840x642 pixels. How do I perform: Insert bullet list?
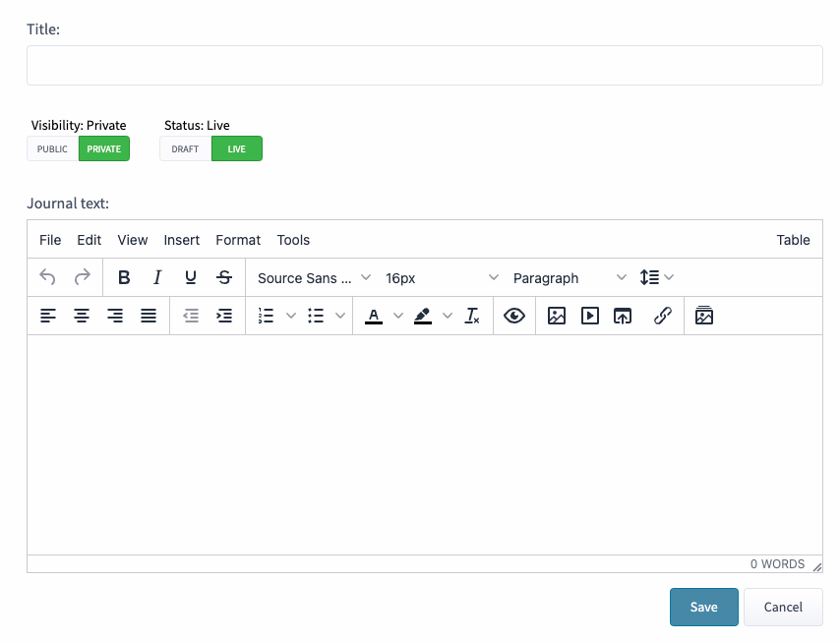tap(316, 316)
